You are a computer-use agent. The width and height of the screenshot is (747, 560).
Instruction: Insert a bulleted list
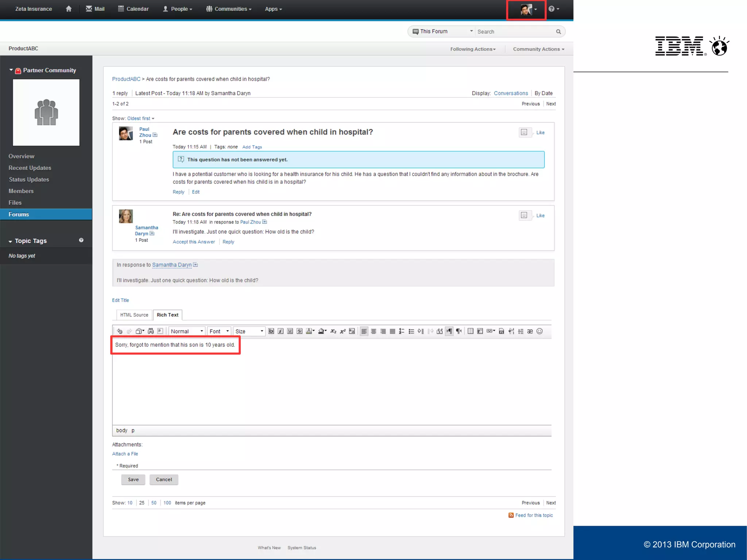[x=411, y=331]
